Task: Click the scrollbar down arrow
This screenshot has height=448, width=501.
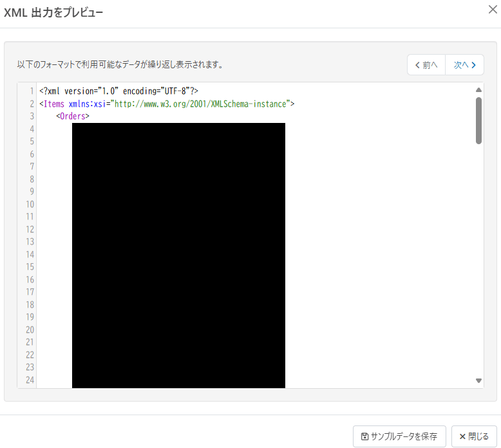Action: pos(478,380)
